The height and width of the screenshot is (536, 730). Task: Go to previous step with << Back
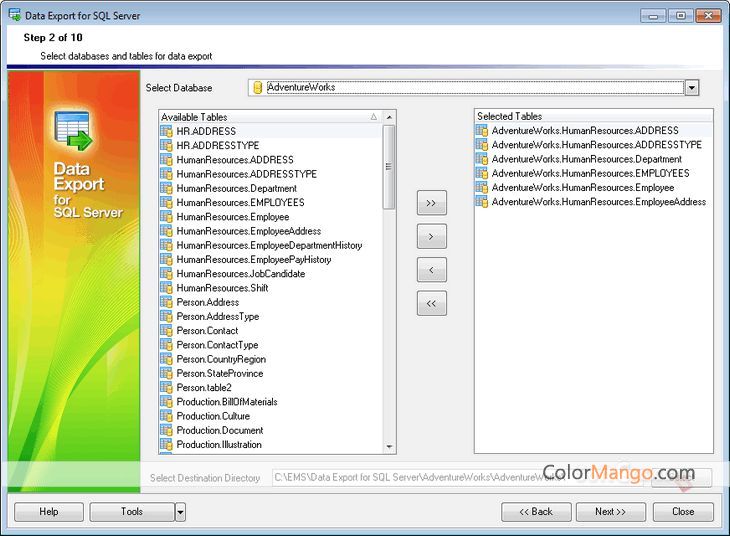click(x=536, y=512)
